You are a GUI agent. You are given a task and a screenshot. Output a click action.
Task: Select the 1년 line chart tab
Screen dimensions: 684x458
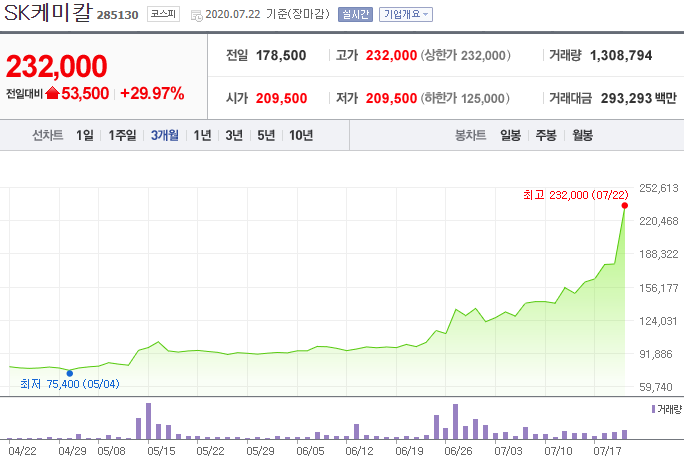coord(202,135)
